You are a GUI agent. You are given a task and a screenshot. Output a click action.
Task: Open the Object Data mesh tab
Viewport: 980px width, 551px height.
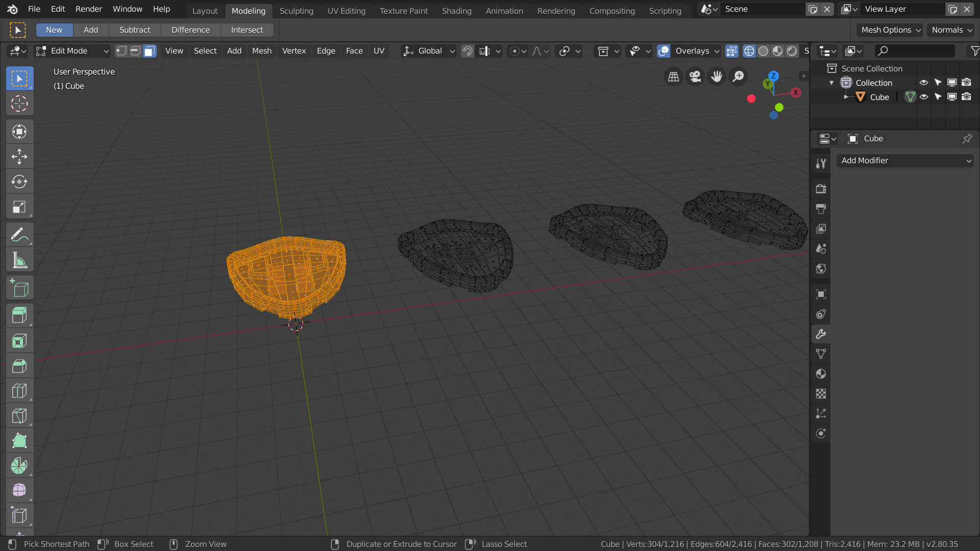tap(821, 354)
